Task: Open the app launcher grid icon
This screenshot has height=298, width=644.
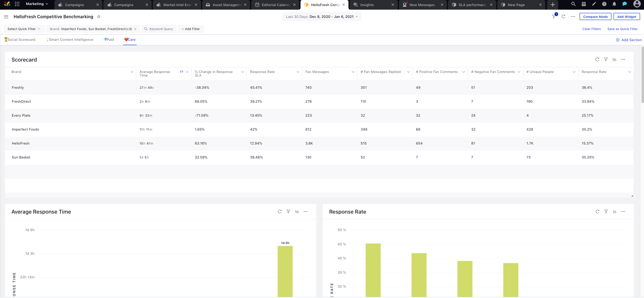Action: 17,4
